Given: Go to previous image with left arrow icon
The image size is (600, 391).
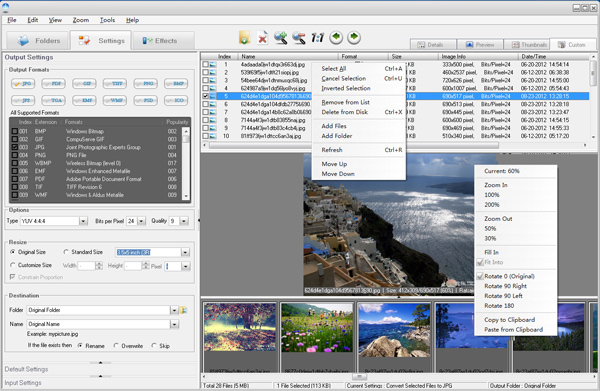Looking at the screenshot, I should 336,37.
